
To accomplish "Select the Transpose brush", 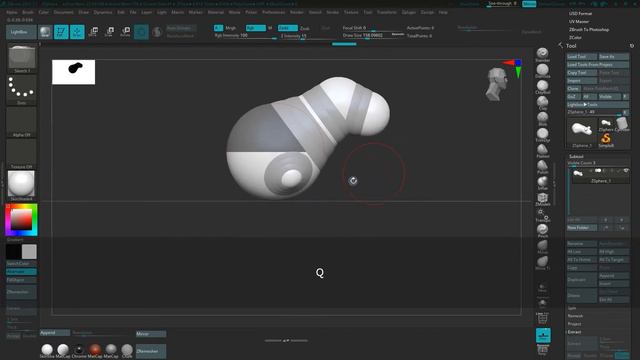I will pos(542,214).
